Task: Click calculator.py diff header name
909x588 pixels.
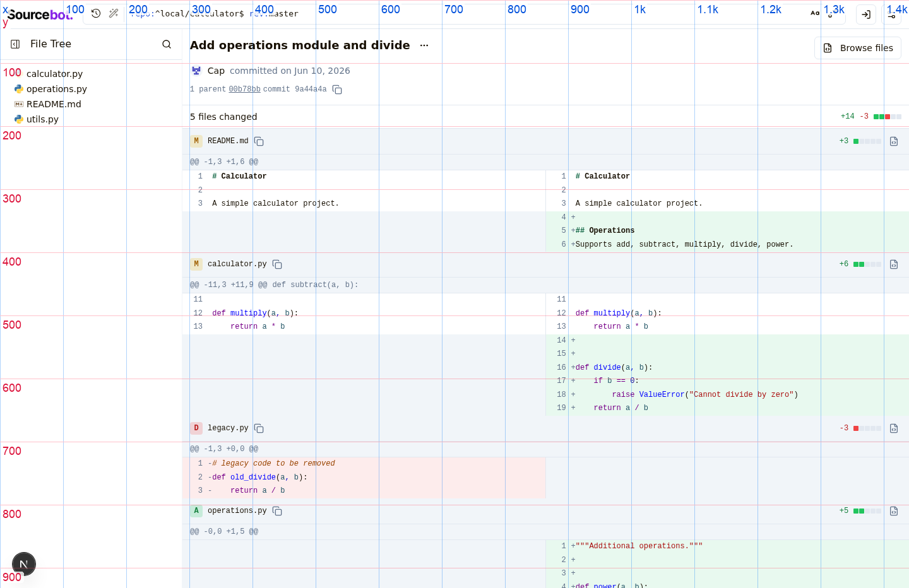Action: 237,264
